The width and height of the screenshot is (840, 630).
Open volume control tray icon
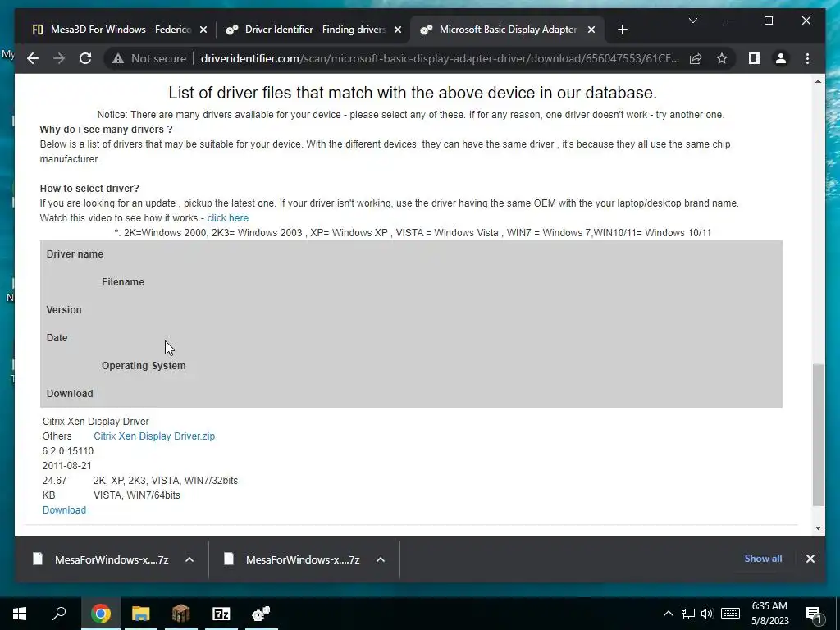click(x=707, y=614)
